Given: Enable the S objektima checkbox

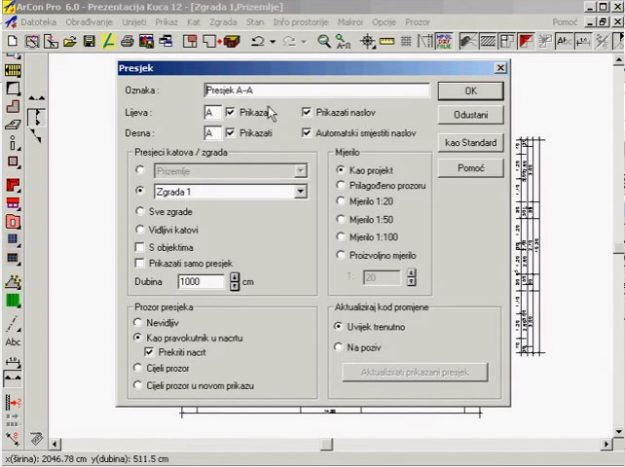Looking at the screenshot, I should point(140,246).
